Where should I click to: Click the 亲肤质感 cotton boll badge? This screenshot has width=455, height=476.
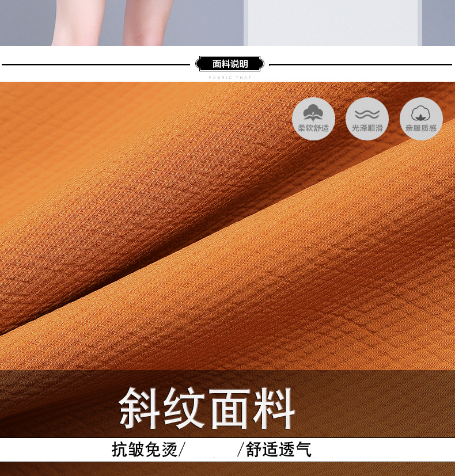tap(421, 119)
